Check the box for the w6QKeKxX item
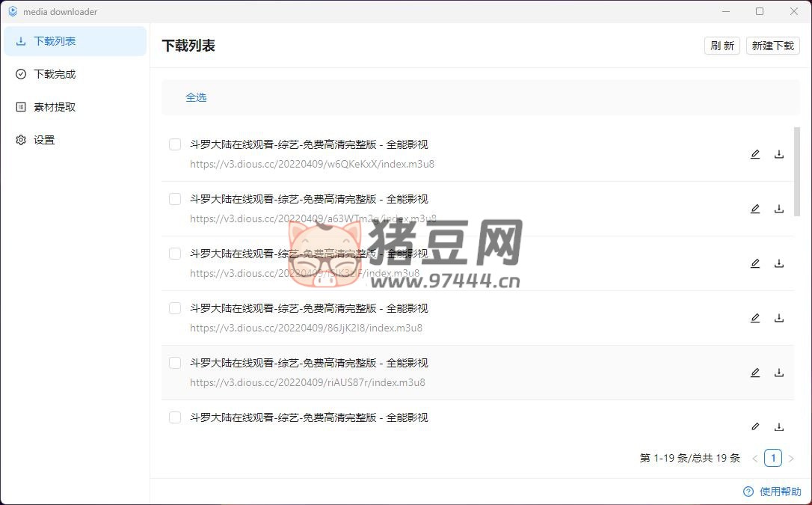The image size is (812, 505). click(x=175, y=144)
